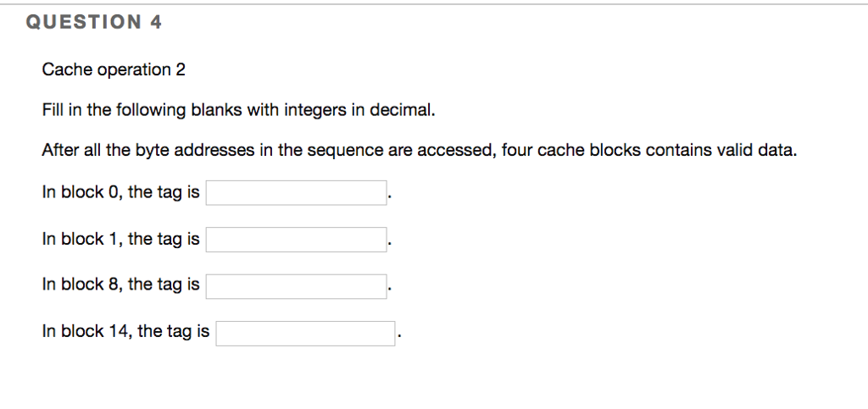Screen dimensions: 868x409
Task: Click the QUESTION 4 heading
Action: tap(93, 24)
